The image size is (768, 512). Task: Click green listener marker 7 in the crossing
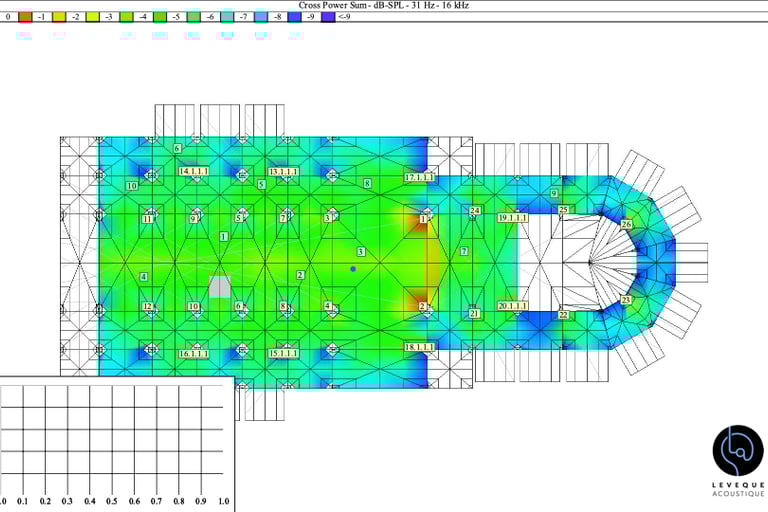pos(464,251)
